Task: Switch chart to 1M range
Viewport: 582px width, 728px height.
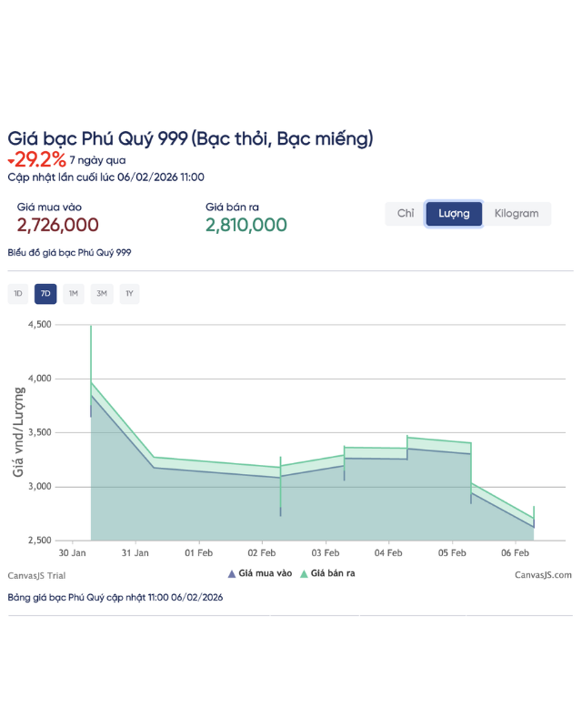Action: pos(74,294)
